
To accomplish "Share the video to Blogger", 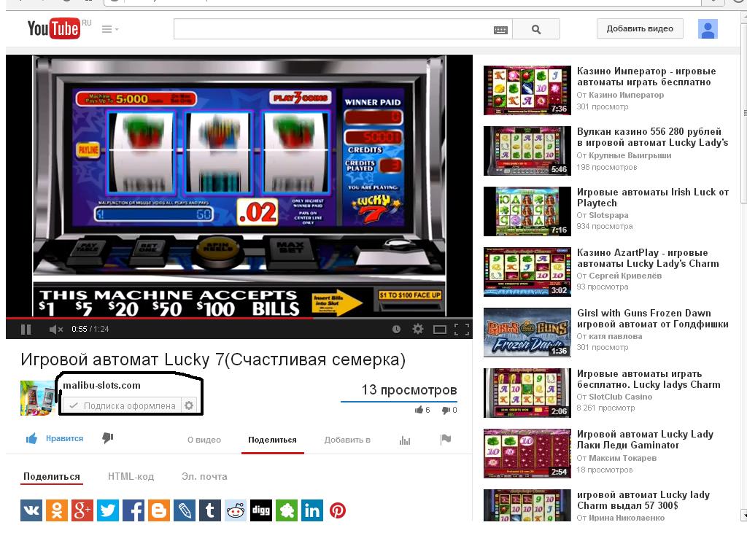I will pyautogui.click(x=159, y=510).
